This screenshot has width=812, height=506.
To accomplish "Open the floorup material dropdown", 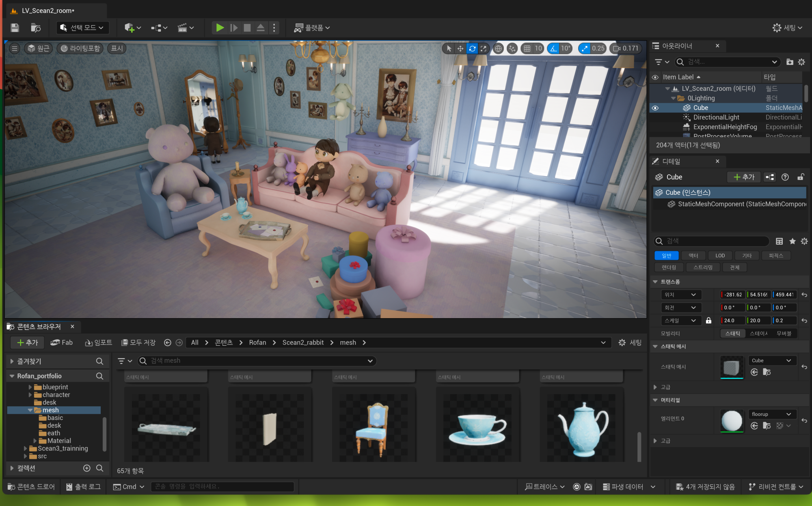I will coord(771,414).
